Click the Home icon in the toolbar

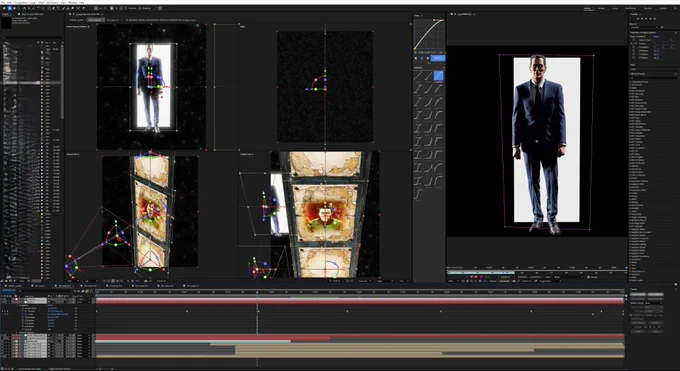point(4,8)
